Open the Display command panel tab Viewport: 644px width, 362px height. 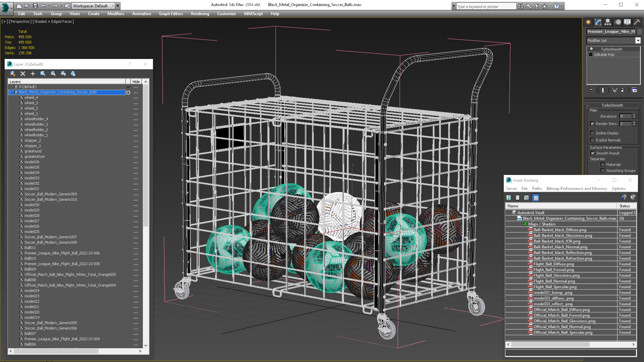(x=627, y=22)
